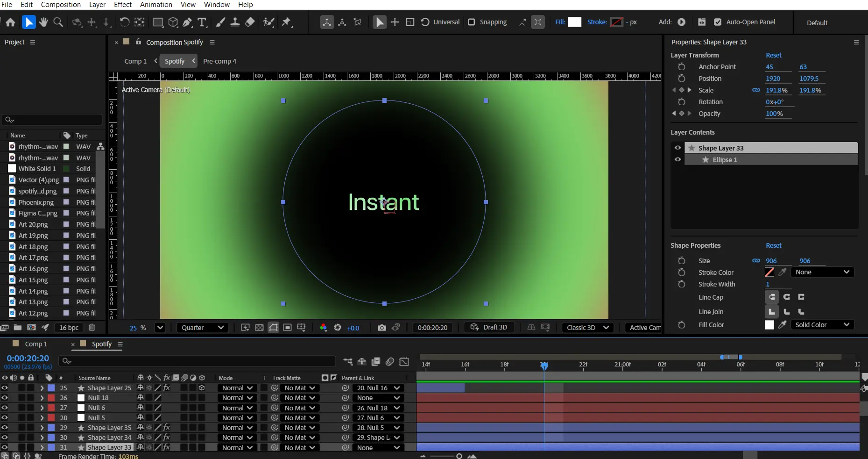This screenshot has height=459, width=868.
Task: Uncheck the Auto-Open Panel checkbox
Action: tap(718, 22)
